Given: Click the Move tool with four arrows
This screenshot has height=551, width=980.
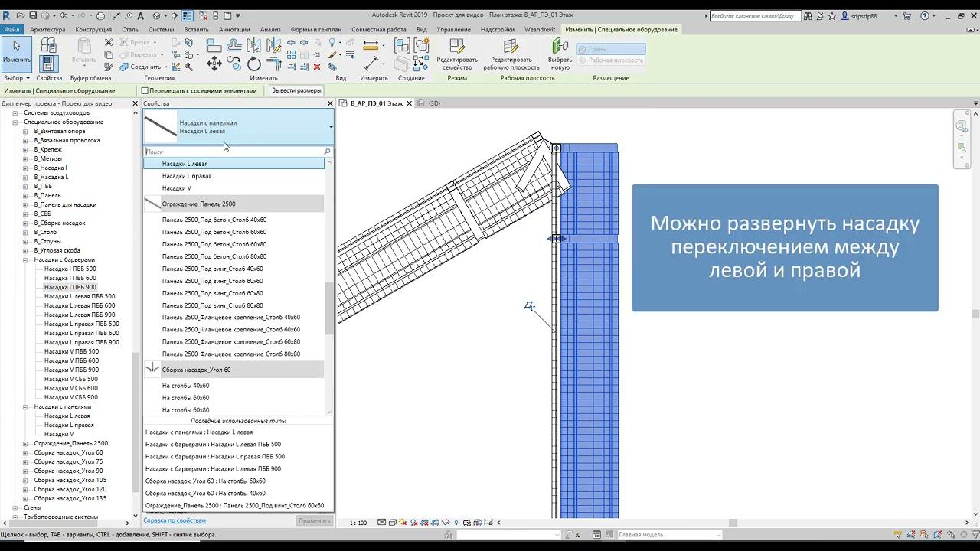Looking at the screenshot, I should (214, 64).
